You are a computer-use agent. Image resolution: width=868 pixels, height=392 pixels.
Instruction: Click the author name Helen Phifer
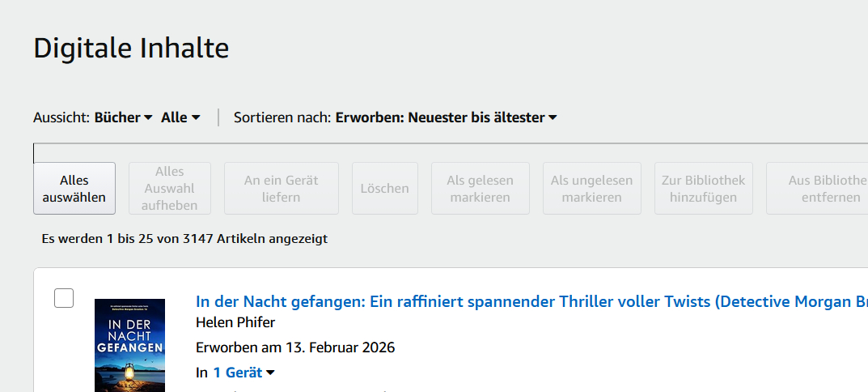(x=235, y=322)
